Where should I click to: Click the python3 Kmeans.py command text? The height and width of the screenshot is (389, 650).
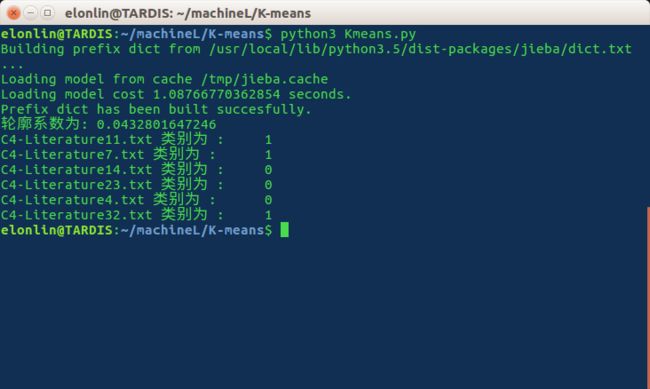348,34
